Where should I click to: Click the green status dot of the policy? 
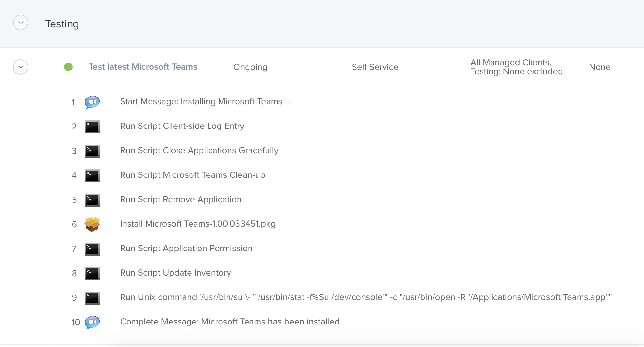tap(68, 67)
